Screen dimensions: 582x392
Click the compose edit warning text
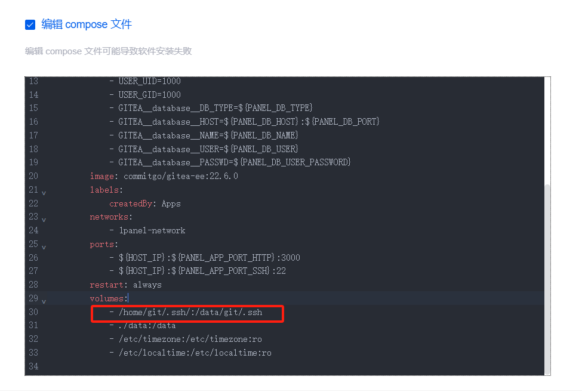107,52
